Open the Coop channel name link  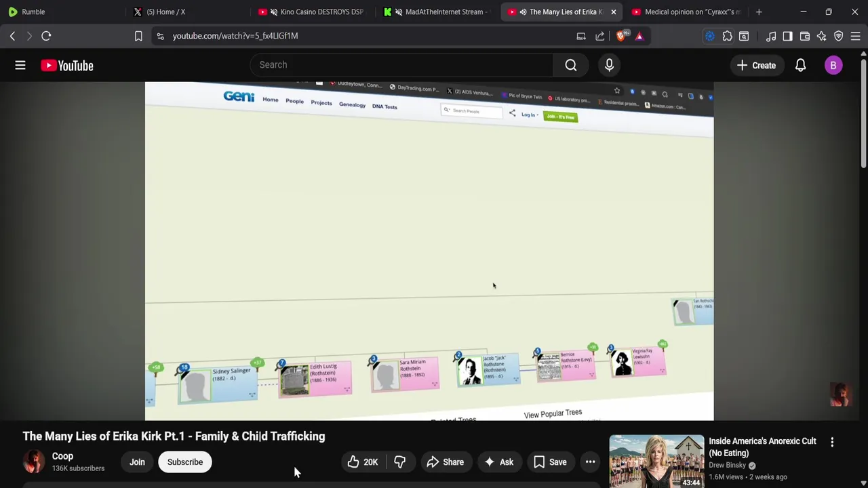click(x=62, y=456)
